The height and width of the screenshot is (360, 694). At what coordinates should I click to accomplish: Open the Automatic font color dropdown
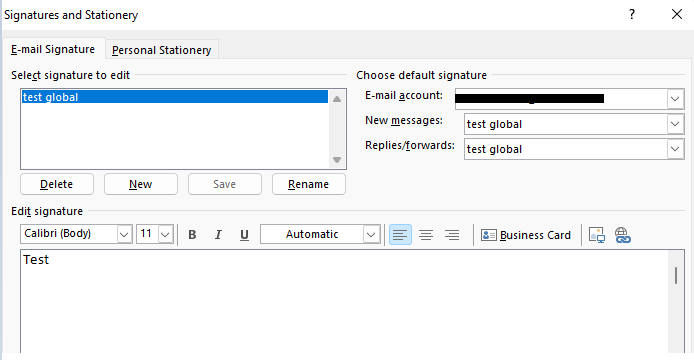click(x=371, y=234)
